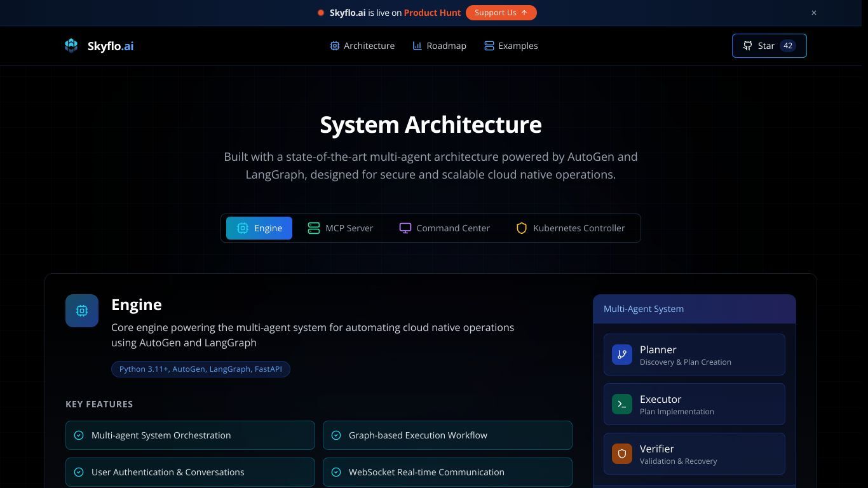Click check icon beside Multi-agent System Orchestration
The image size is (868, 488).
click(79, 435)
